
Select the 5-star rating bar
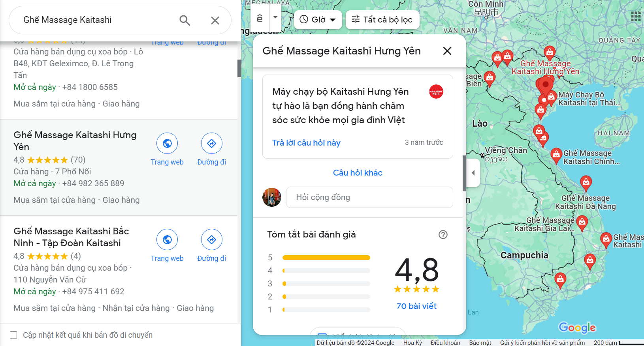coord(326,258)
